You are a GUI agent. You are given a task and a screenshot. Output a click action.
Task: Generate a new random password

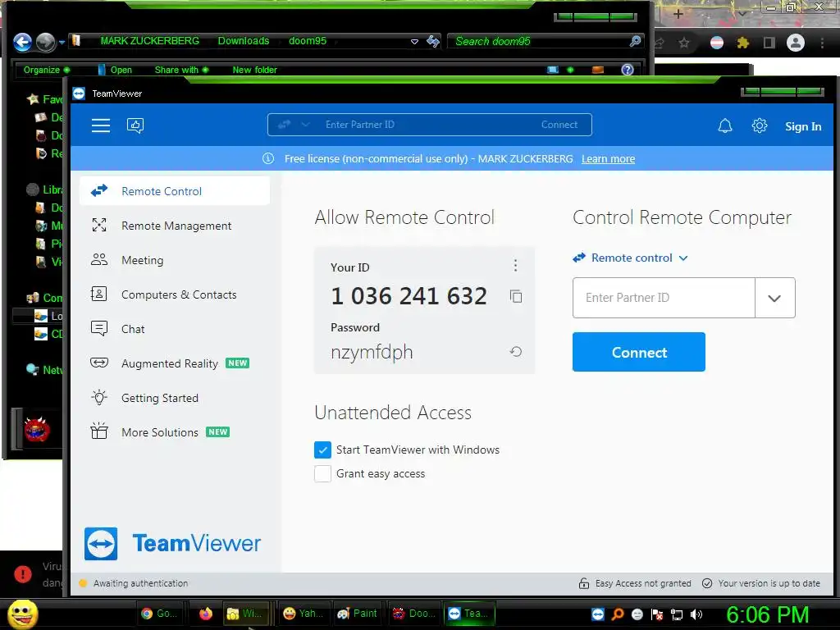tap(516, 351)
